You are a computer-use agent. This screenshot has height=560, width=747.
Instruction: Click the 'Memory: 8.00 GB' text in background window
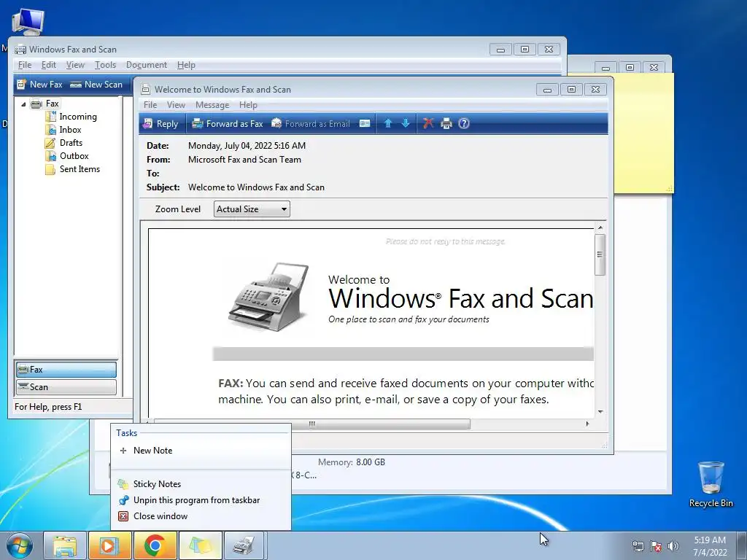point(351,462)
